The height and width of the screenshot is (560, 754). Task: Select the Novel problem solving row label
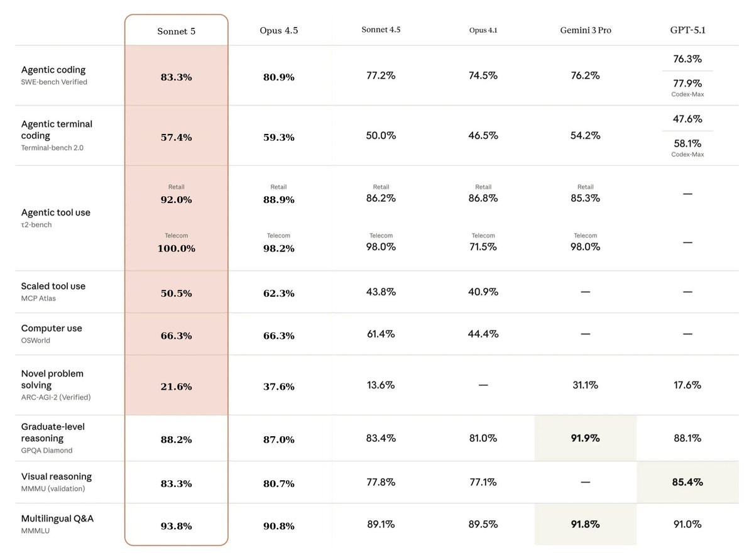point(52,379)
